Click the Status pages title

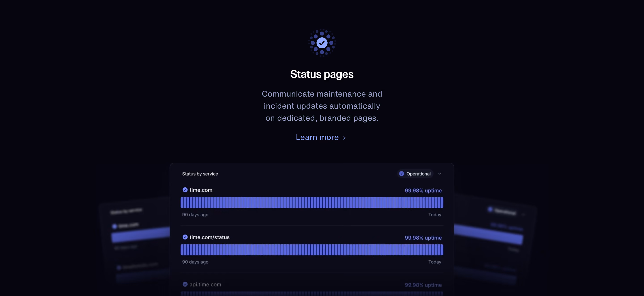pyautogui.click(x=322, y=74)
